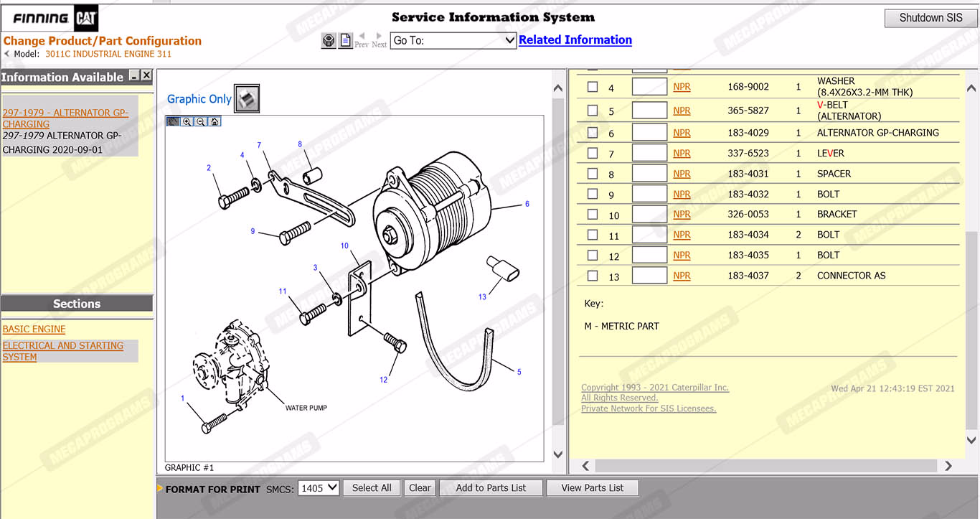Zoom in on the alternator graphic
Viewport: 980px width, 519px height.
click(187, 121)
